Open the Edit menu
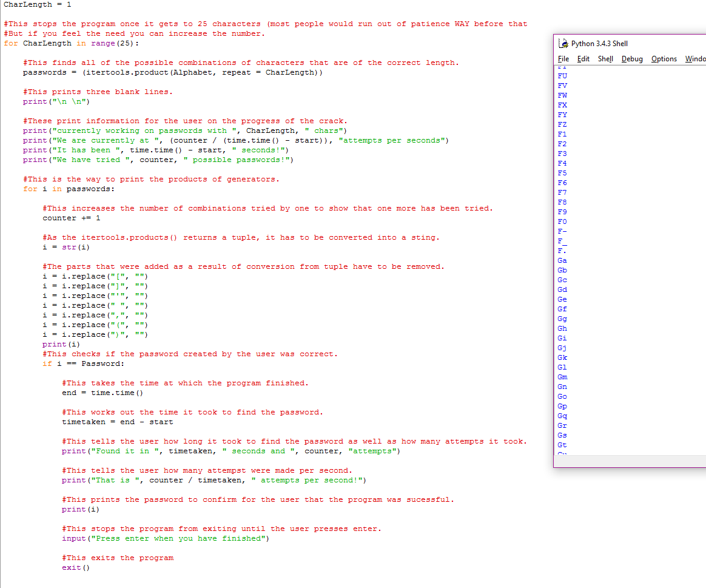 [x=583, y=59]
